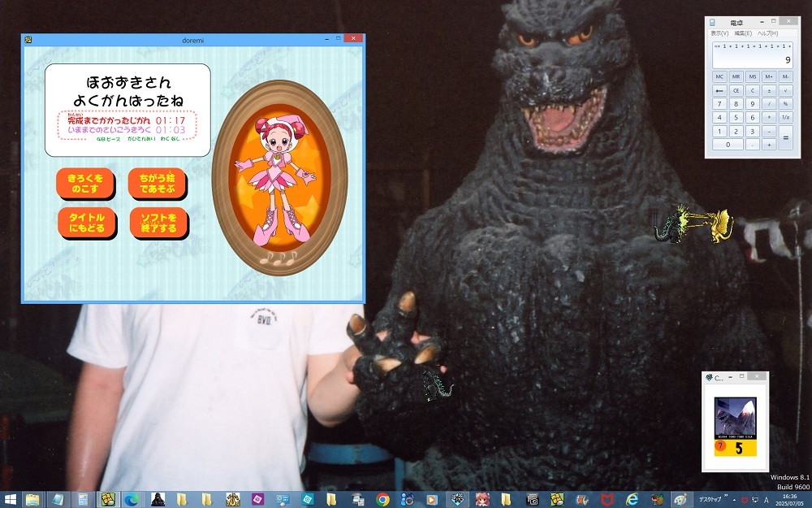The height and width of the screenshot is (508, 812).
Task: Open the orange media player taskbar icon
Action: [431, 500]
